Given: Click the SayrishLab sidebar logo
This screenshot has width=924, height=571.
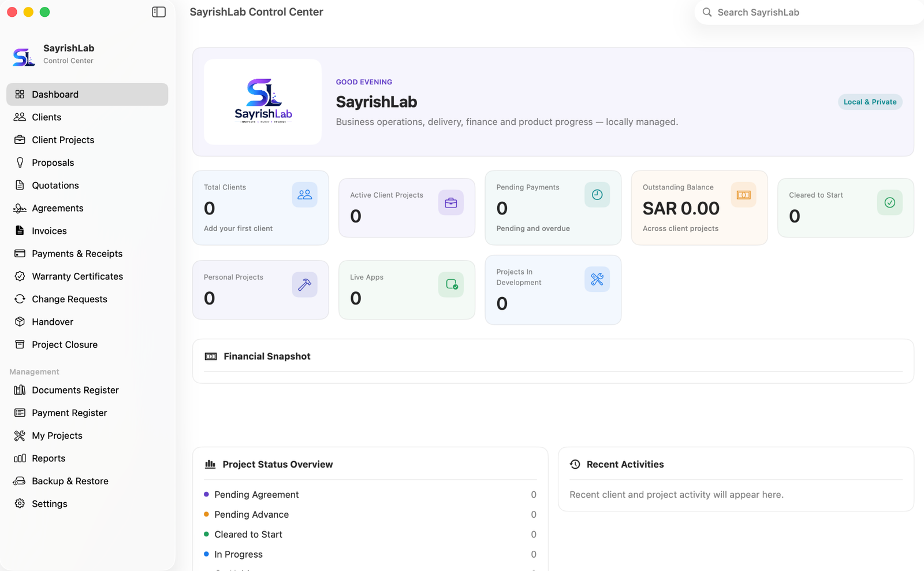Looking at the screenshot, I should click(24, 56).
